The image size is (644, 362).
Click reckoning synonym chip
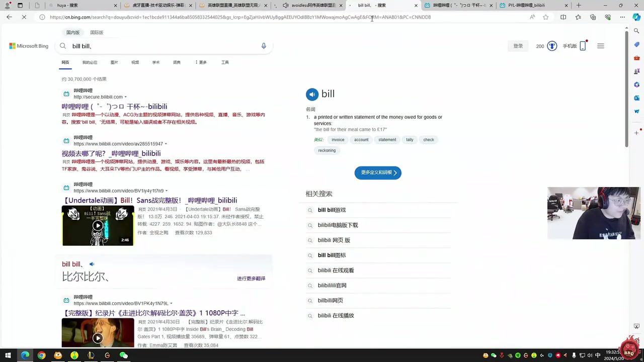(x=327, y=150)
